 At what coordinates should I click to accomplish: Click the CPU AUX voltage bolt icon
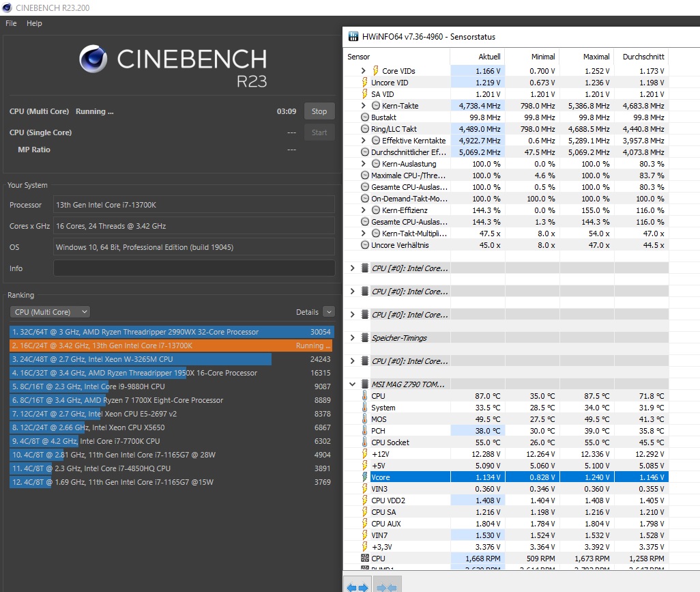(x=365, y=524)
